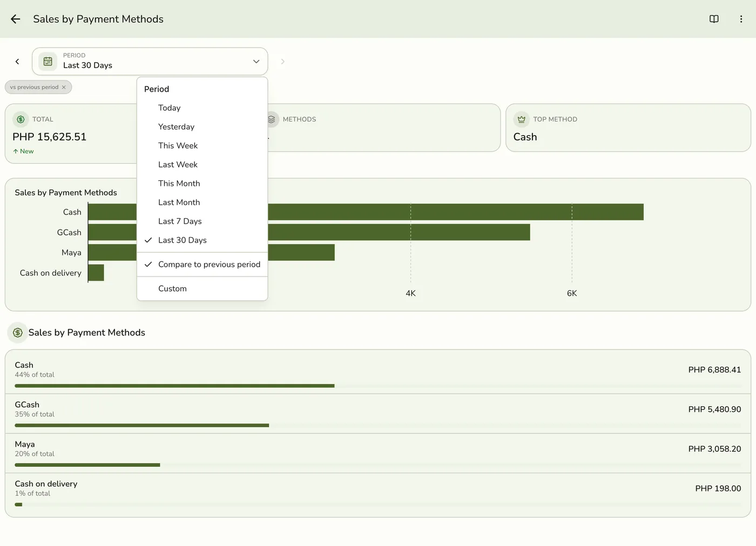756x546 pixels.
Task: Click the dollar icon on Total card
Action: click(x=21, y=119)
